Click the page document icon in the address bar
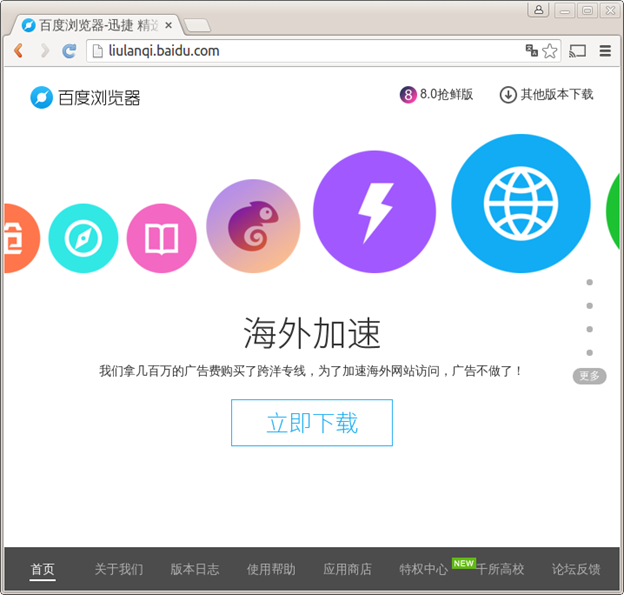Image resolution: width=624 pixels, height=595 pixels. [x=98, y=51]
